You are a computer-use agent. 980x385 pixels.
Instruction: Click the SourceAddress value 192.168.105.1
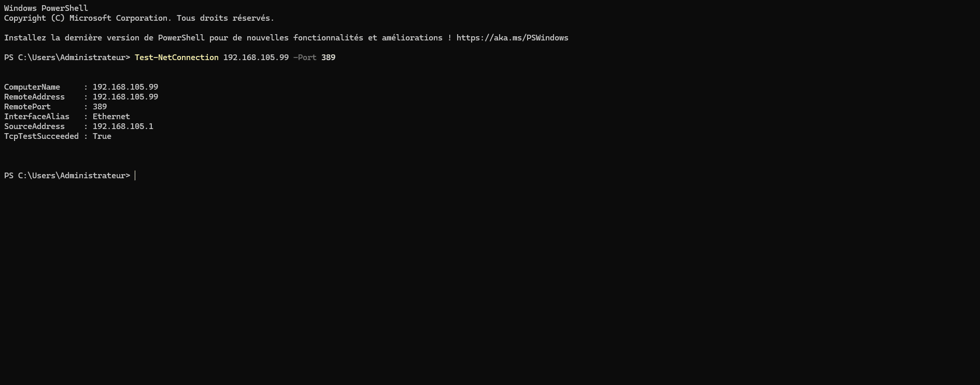(x=123, y=126)
